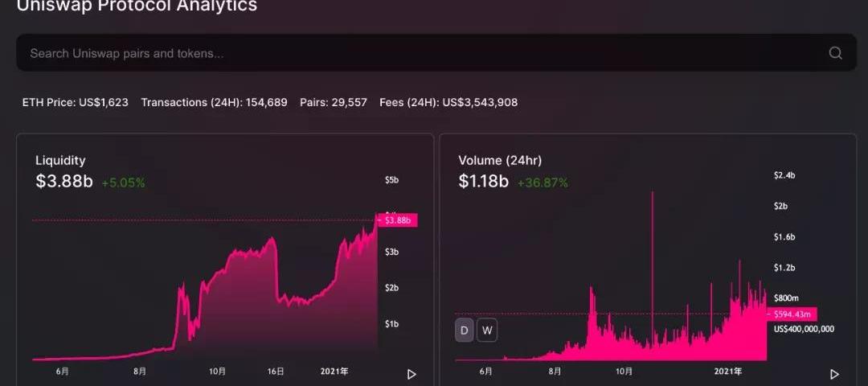The image size is (868, 386).
Task: Click the $2.4b label on Volume axis
Action: (x=784, y=175)
